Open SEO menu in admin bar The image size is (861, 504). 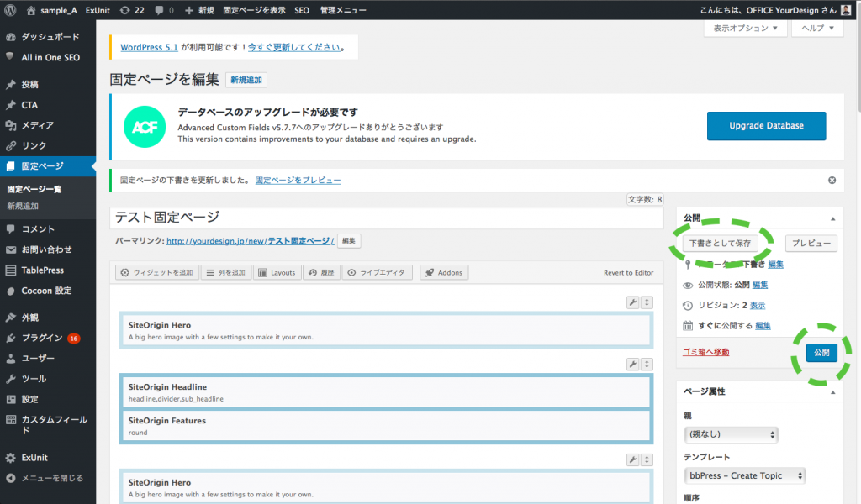pyautogui.click(x=302, y=10)
